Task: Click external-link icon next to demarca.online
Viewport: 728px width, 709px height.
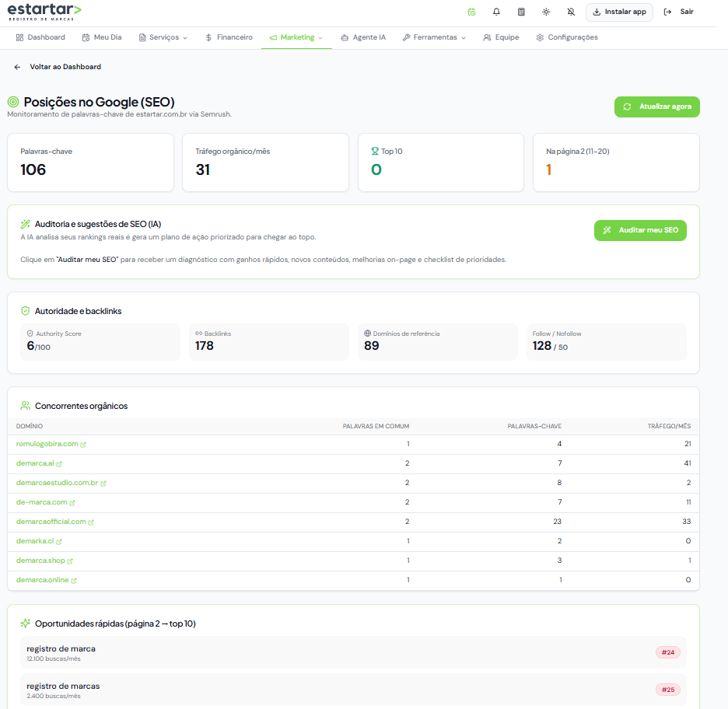Action: pyautogui.click(x=74, y=581)
